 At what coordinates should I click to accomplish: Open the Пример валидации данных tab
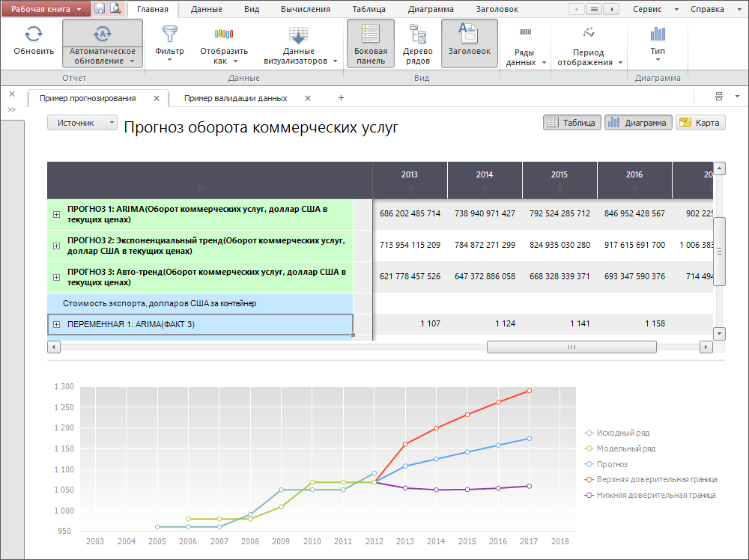coord(235,98)
